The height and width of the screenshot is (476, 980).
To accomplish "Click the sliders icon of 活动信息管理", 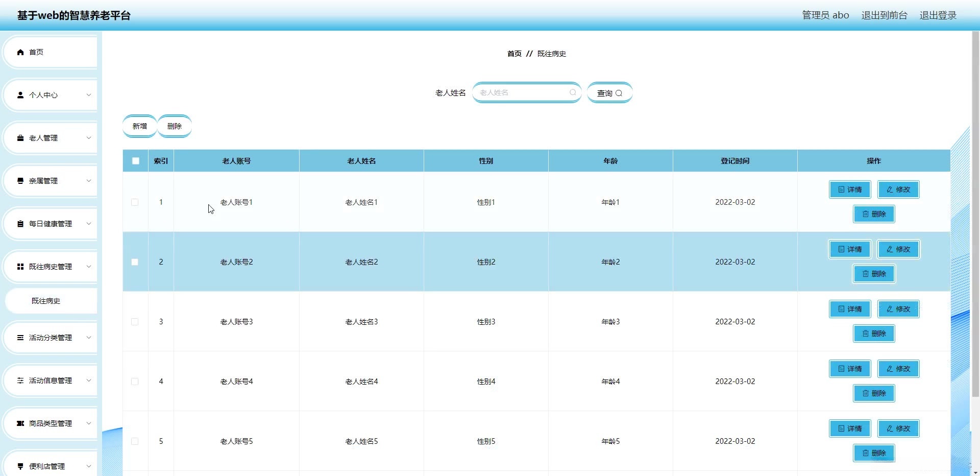I will [20, 380].
